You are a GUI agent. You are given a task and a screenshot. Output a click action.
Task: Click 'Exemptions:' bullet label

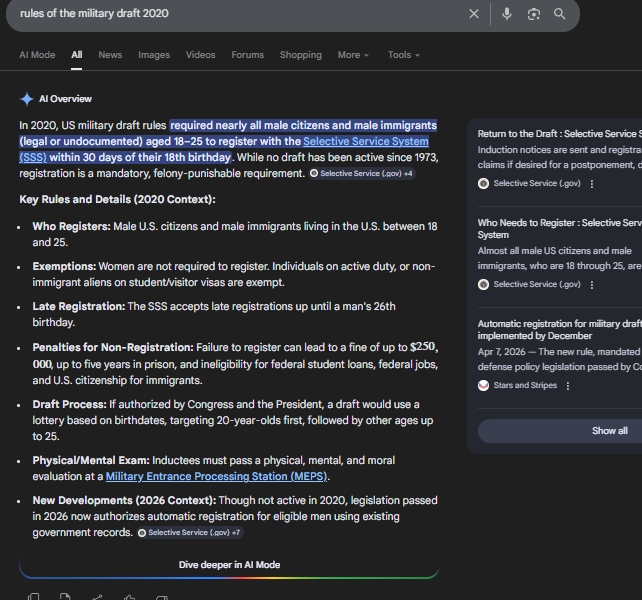(x=64, y=267)
